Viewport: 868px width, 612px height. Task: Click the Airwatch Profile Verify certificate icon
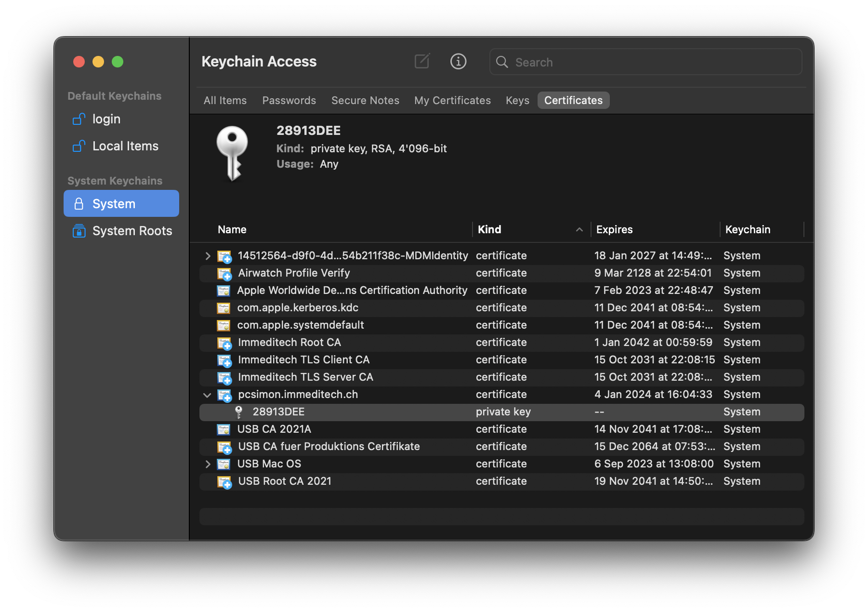click(224, 273)
